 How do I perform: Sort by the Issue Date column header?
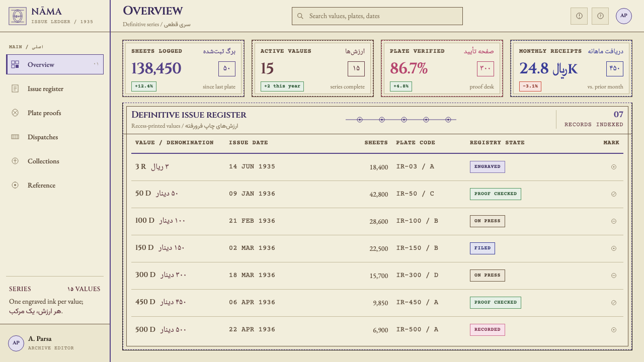[249, 143]
